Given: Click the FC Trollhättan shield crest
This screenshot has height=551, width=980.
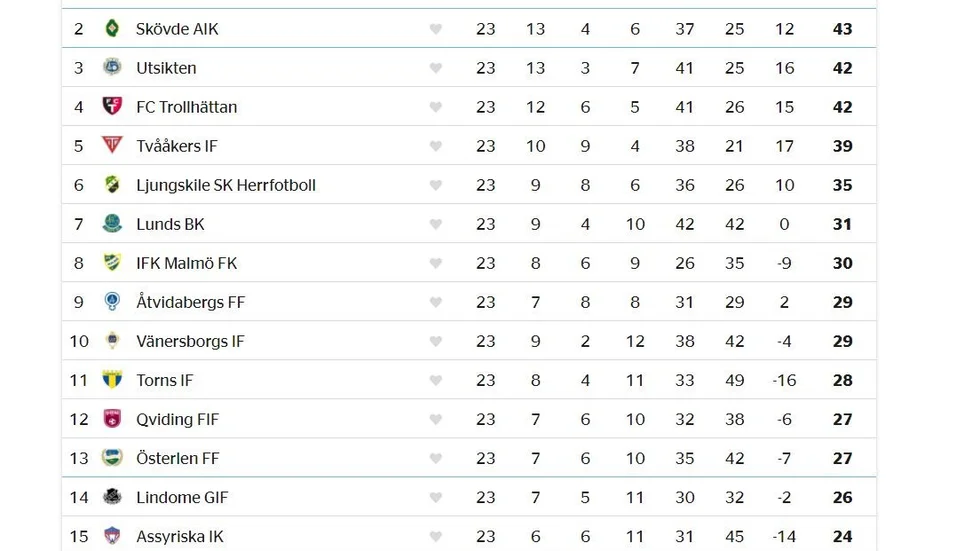Looking at the screenshot, I should [x=112, y=106].
